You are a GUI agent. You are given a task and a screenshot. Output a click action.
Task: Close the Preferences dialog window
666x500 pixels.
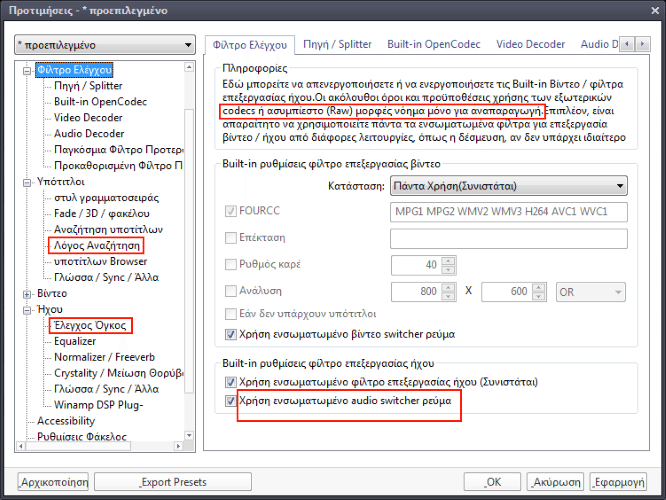click(655, 11)
